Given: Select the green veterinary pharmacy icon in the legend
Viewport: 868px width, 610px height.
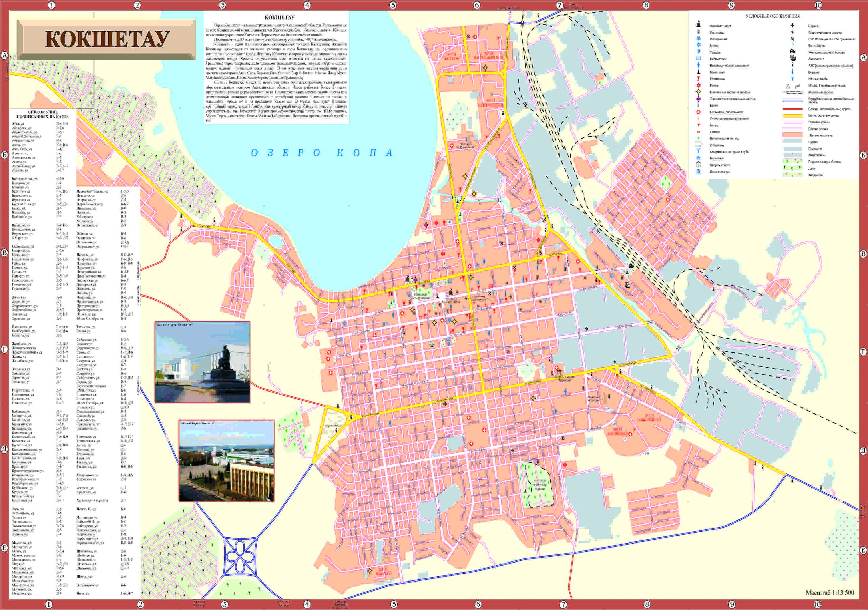Looking at the screenshot, I should [698, 138].
